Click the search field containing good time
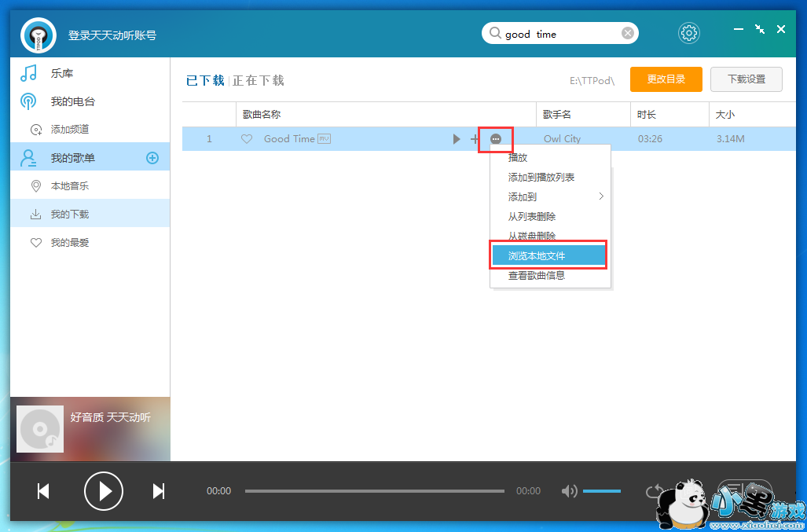 [x=560, y=34]
